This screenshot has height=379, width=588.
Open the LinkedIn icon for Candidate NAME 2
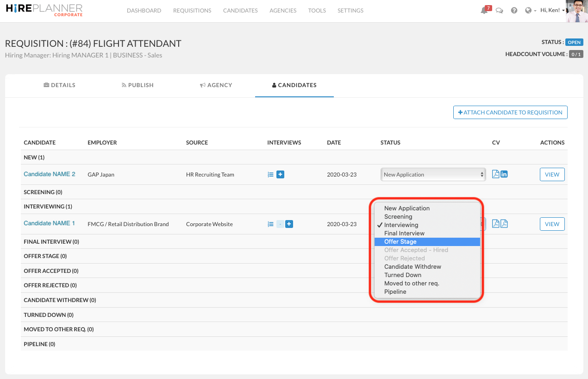[x=504, y=174]
